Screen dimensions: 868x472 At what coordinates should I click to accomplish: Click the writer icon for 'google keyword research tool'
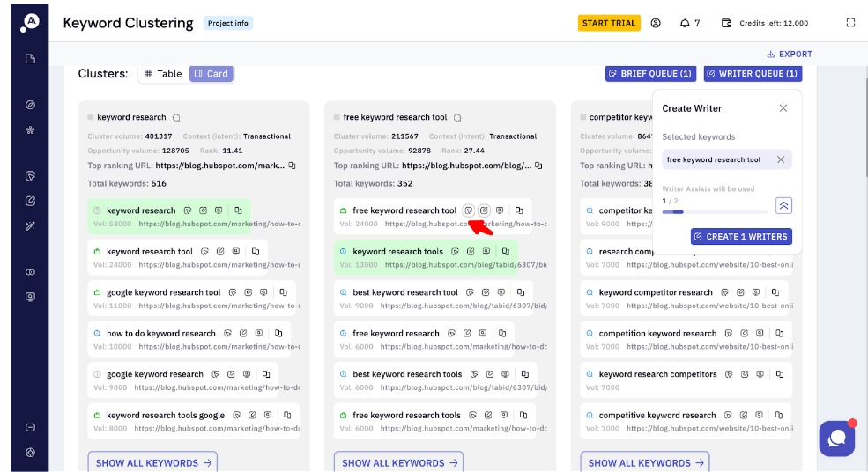pos(248,292)
